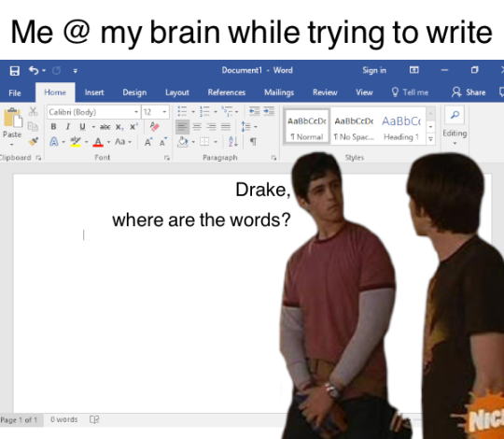
Task: Apply numbered list
Action: tap(204, 111)
